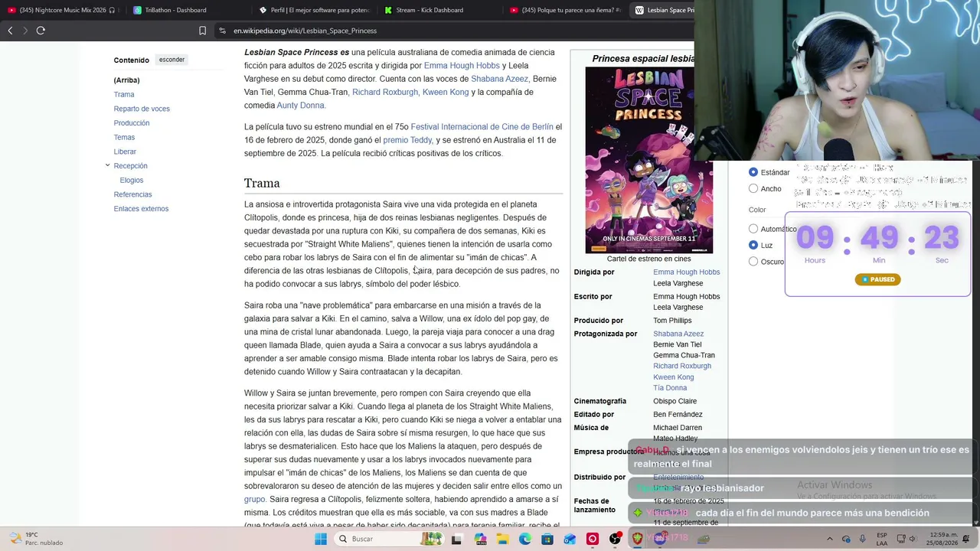Go back using the browser back arrow

point(10,31)
